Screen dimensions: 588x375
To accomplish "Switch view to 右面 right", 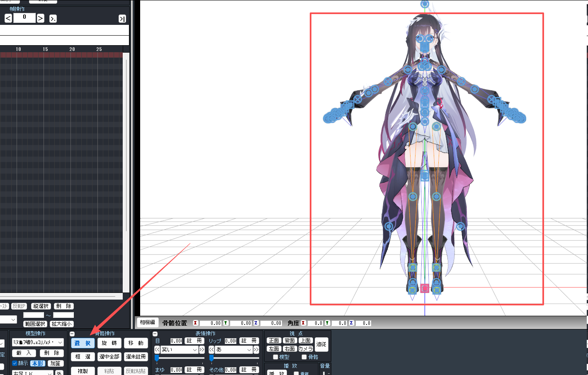I will click(x=290, y=349).
